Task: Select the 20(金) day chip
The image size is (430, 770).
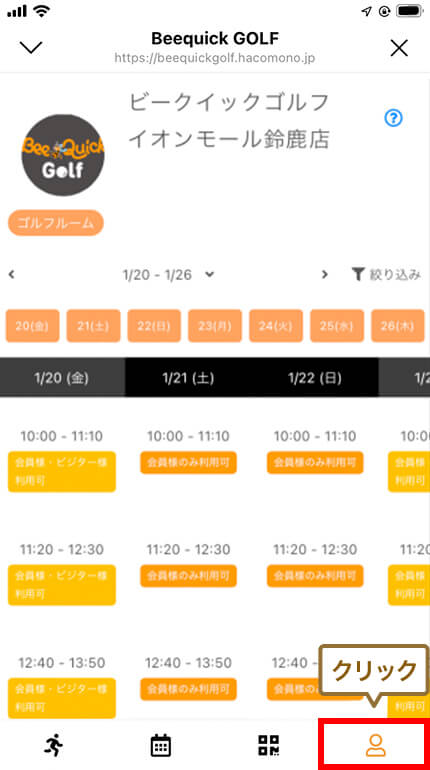Action: point(32,326)
